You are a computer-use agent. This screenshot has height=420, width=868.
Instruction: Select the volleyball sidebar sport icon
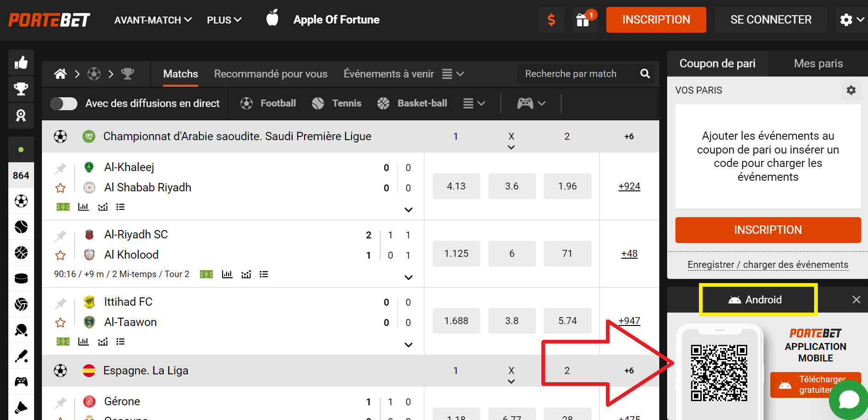coord(21,304)
